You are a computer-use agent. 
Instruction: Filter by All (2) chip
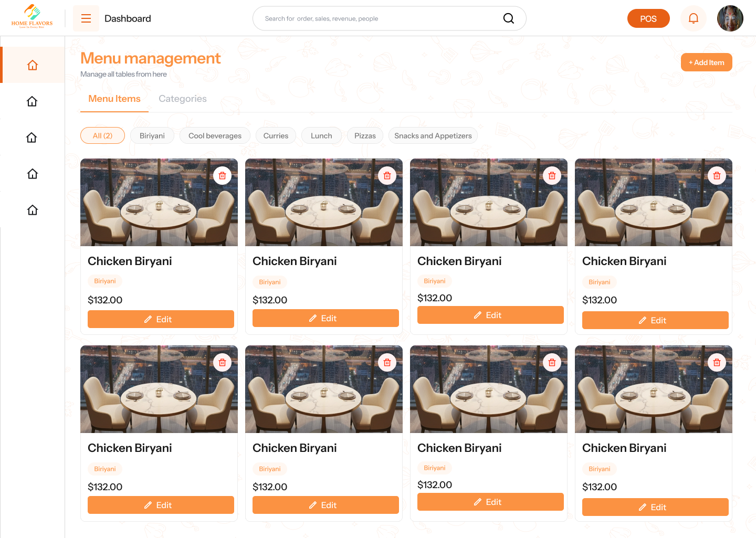pos(102,135)
